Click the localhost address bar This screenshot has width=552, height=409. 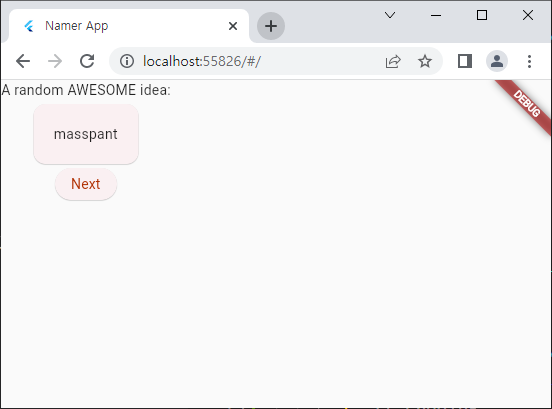[x=276, y=61]
